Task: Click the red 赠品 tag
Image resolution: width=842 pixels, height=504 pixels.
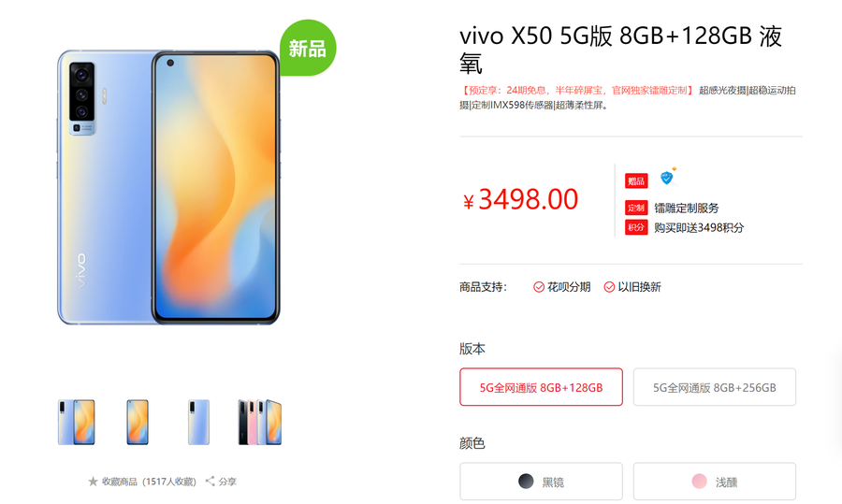Action: 636,180
